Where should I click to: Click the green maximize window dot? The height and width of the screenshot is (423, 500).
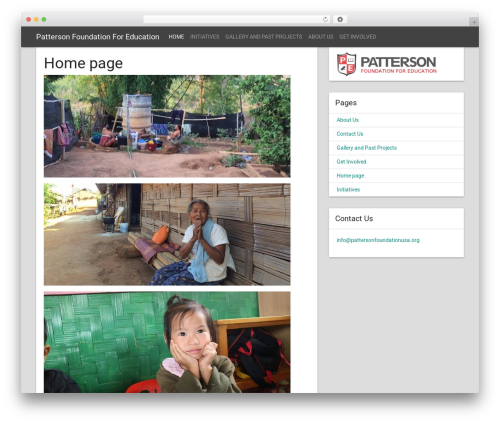pos(44,19)
